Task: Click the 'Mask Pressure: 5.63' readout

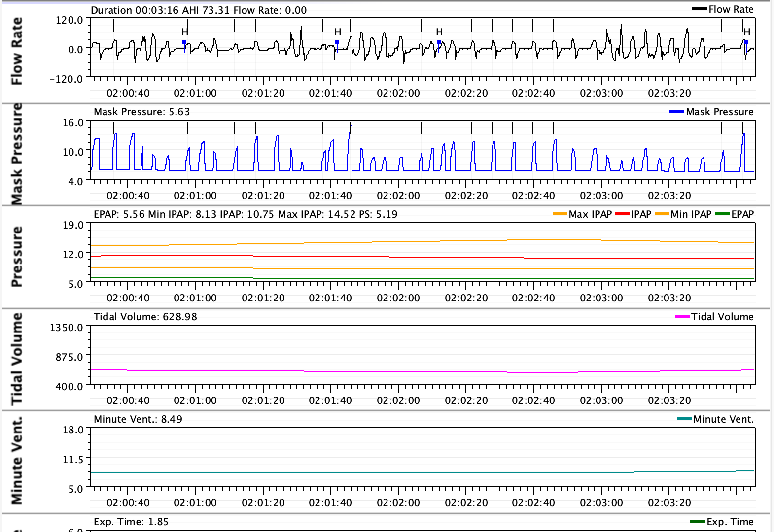Action: pyautogui.click(x=142, y=112)
